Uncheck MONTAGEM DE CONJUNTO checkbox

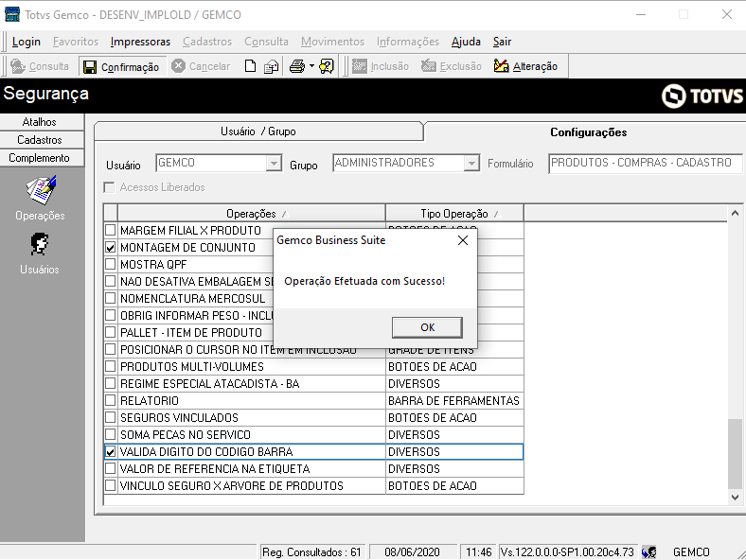coord(111,248)
